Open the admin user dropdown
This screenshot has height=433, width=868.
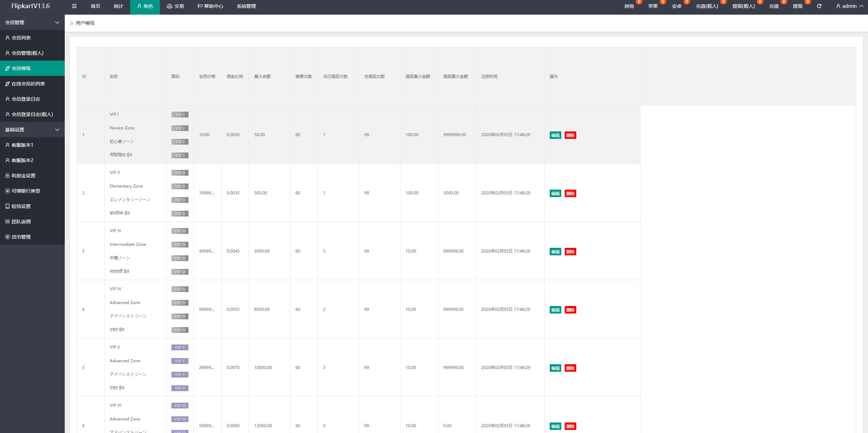850,6
